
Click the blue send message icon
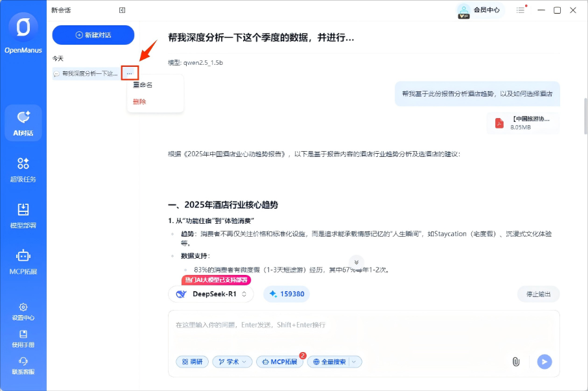coord(543,362)
